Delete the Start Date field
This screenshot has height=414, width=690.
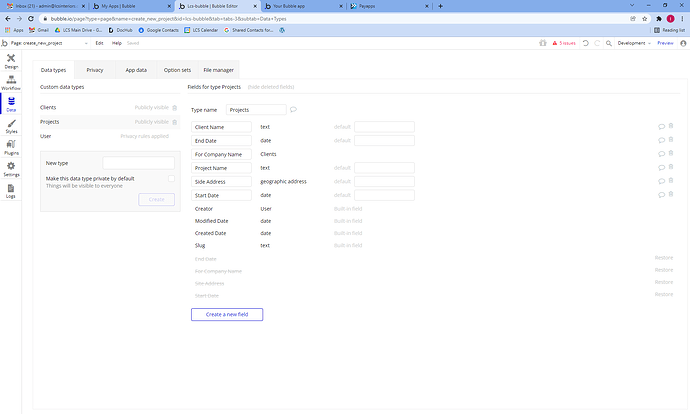671,194
